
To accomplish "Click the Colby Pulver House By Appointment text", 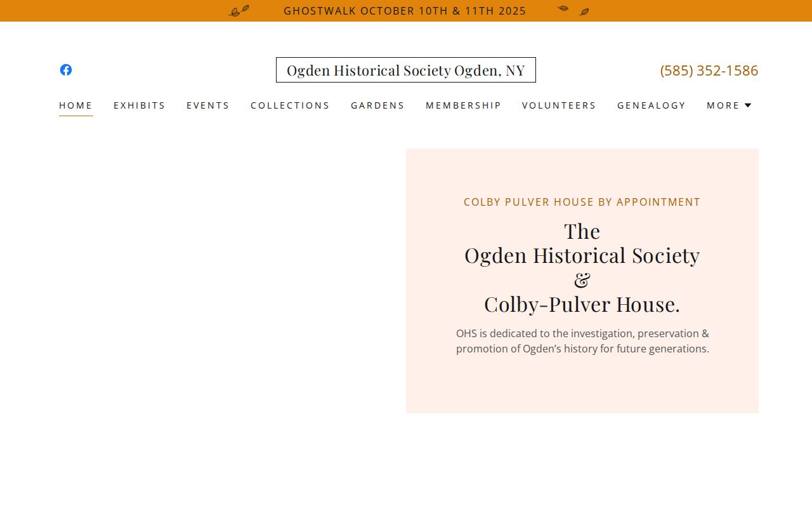I will coord(582,202).
